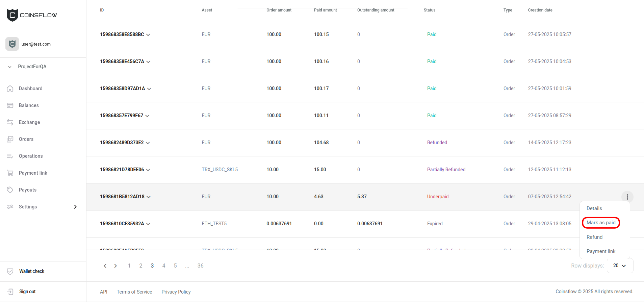Select Mark as paid from the menu
The image size is (644, 302).
click(x=601, y=223)
